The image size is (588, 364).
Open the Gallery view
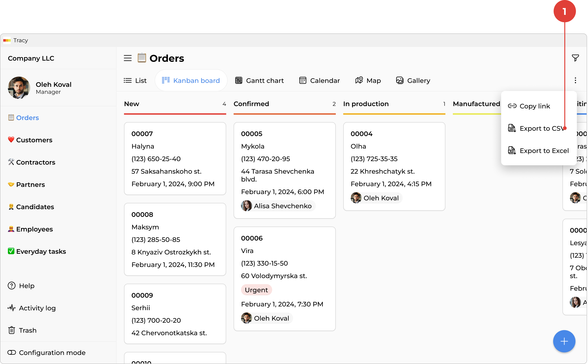[413, 80]
